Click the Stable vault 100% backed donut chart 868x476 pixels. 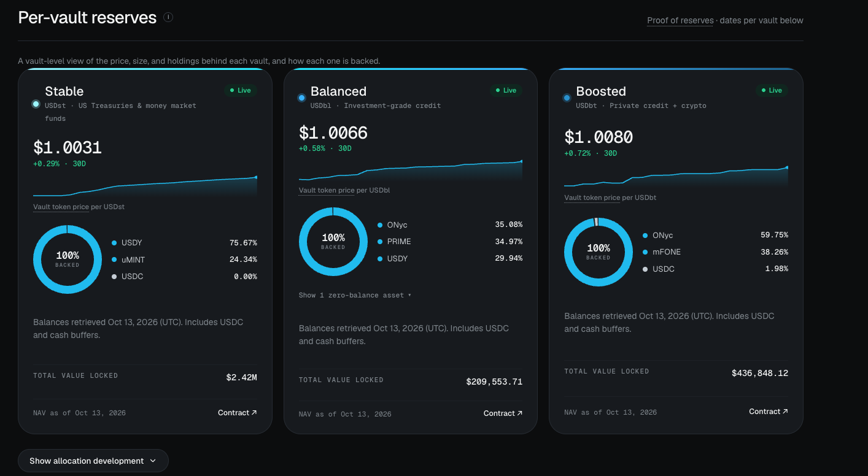pyautogui.click(x=68, y=259)
